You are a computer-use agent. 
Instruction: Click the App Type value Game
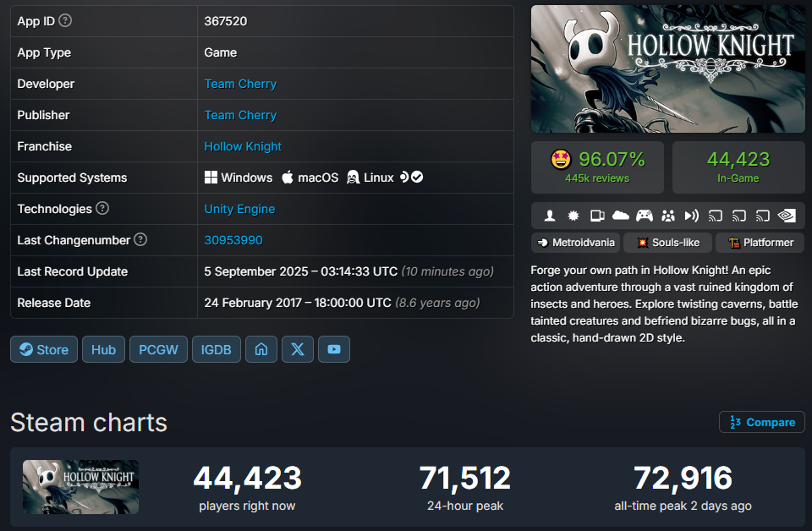tap(220, 52)
